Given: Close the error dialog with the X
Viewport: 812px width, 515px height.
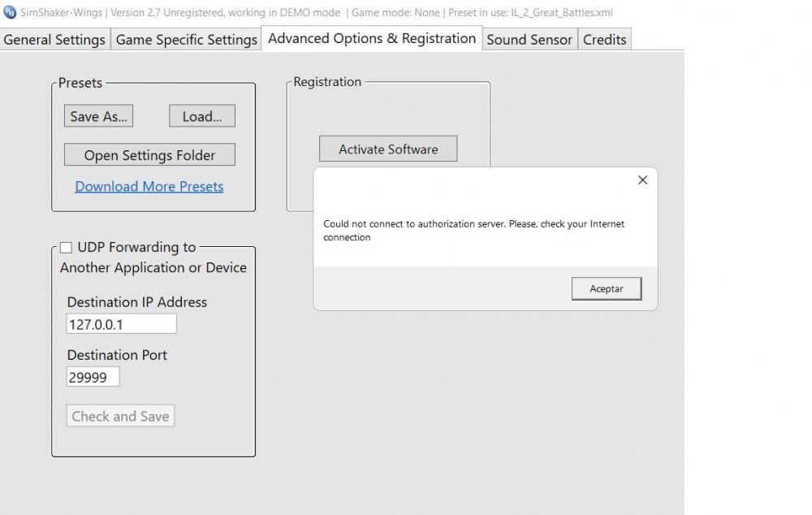Looking at the screenshot, I should [x=642, y=180].
